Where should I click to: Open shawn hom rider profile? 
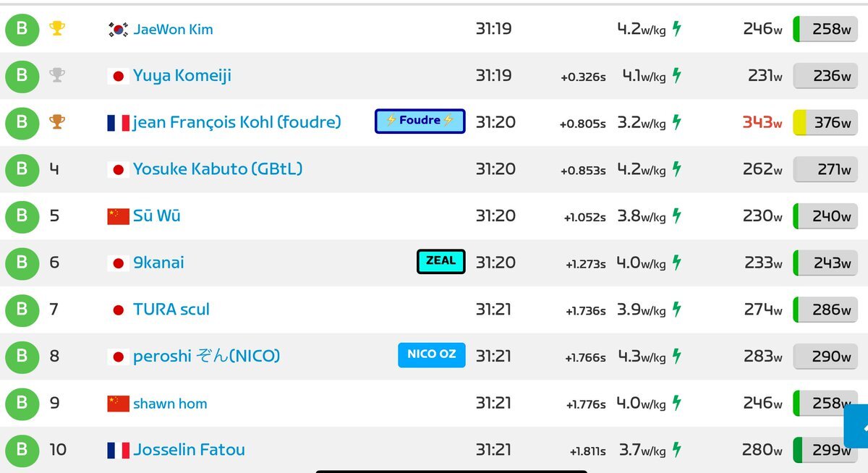click(170, 404)
